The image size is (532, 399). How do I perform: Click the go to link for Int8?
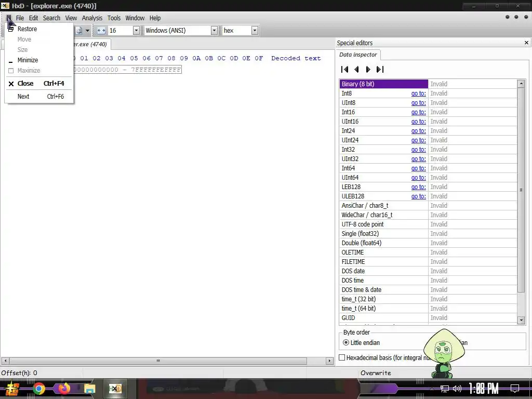(418, 94)
